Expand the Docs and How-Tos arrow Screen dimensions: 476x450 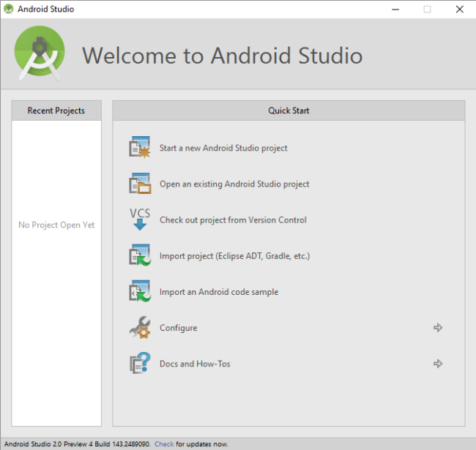tap(438, 364)
